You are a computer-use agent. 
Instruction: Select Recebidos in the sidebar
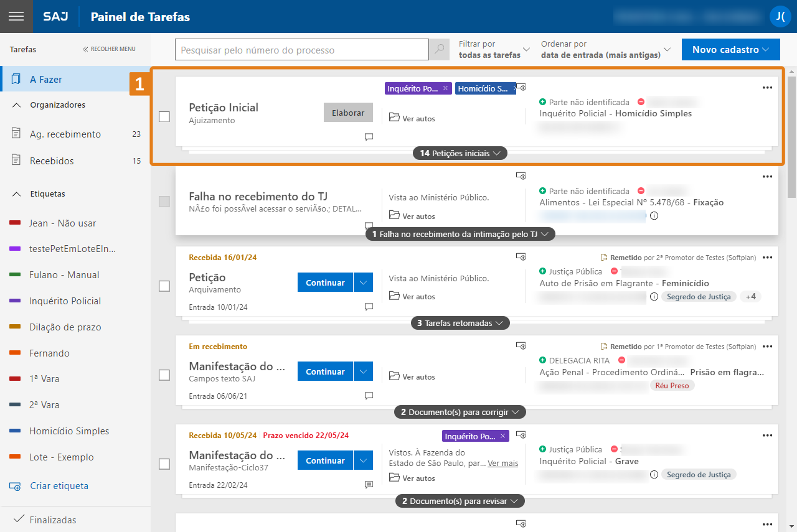(x=52, y=161)
